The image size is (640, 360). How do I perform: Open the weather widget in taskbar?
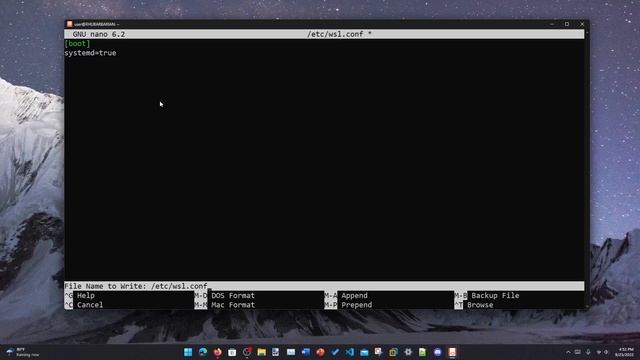coord(23,352)
